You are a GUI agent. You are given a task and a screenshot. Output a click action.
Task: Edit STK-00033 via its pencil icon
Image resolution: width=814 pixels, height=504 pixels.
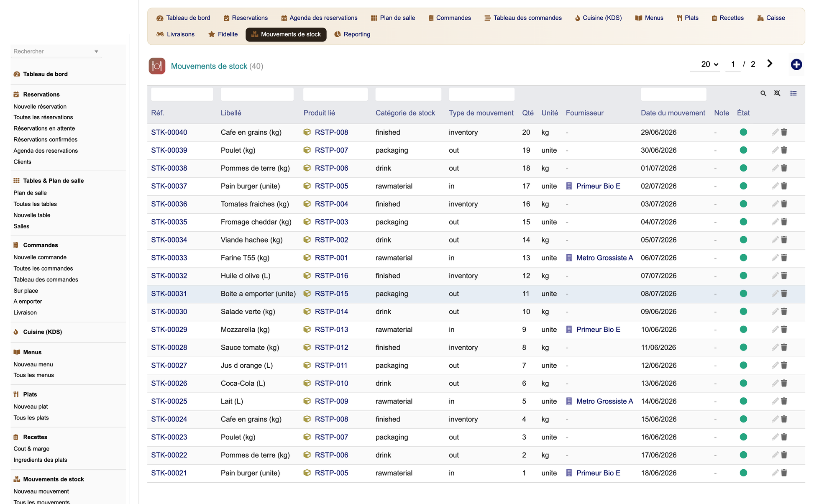pyautogui.click(x=775, y=258)
